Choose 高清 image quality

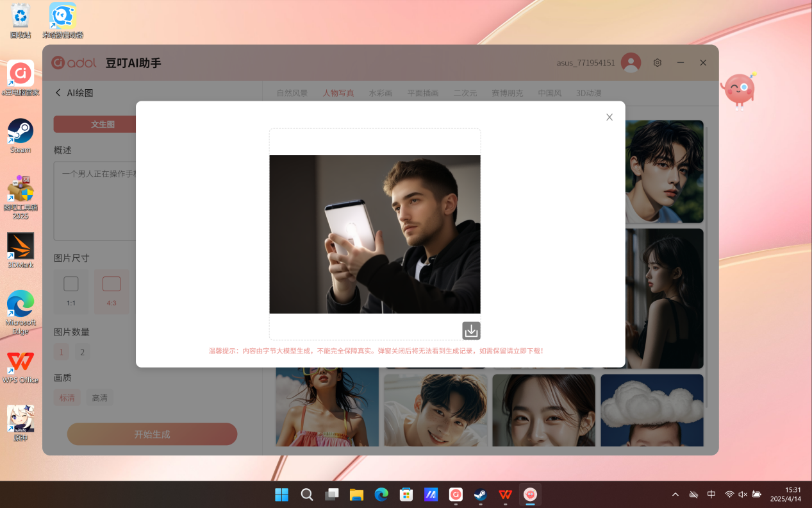100,398
